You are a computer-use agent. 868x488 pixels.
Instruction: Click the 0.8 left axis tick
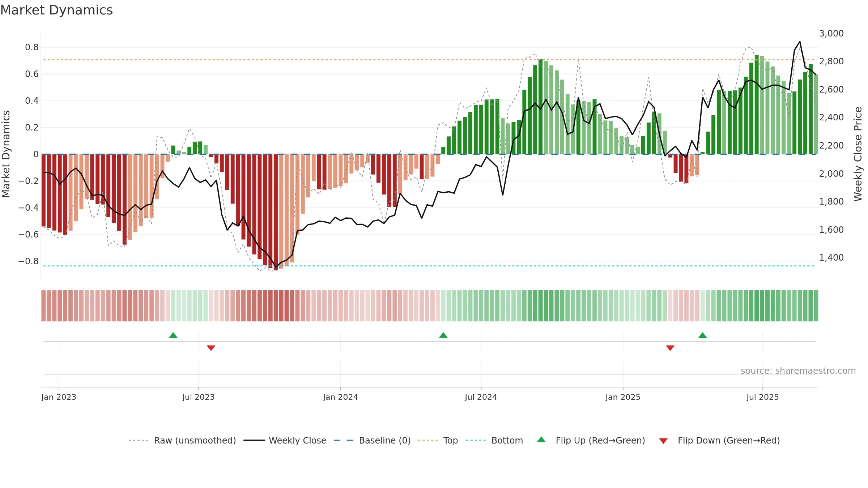[32, 47]
